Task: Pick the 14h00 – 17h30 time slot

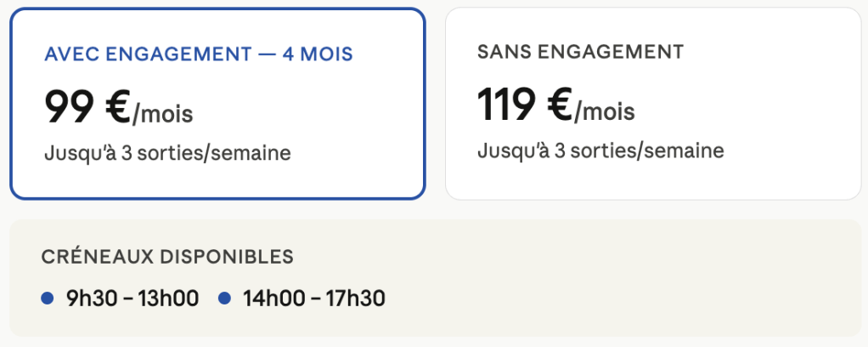Action: click(x=313, y=299)
